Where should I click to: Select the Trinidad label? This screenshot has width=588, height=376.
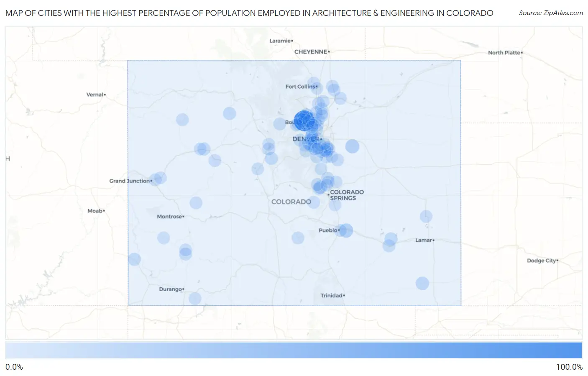(x=332, y=296)
